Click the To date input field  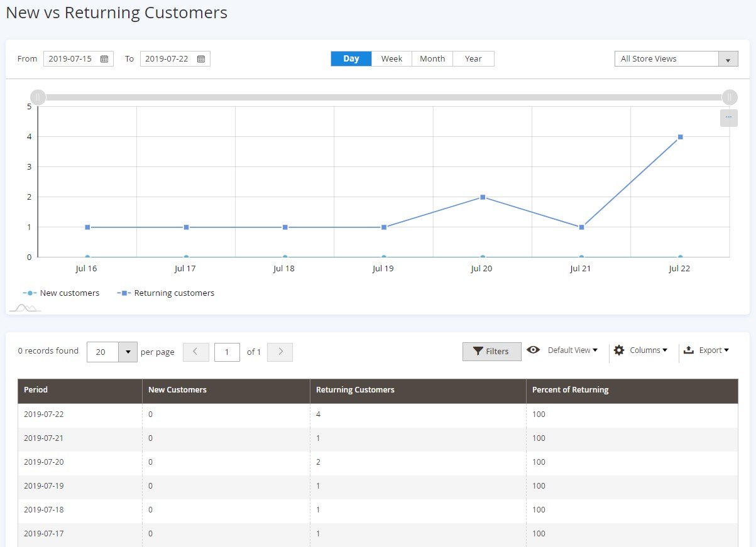tap(175, 59)
